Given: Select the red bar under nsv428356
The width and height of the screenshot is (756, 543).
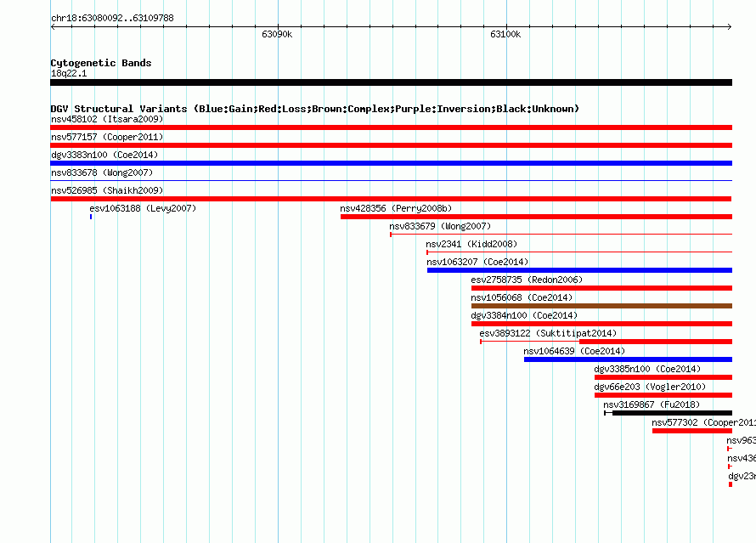Looking at the screenshot, I should click(536, 217).
